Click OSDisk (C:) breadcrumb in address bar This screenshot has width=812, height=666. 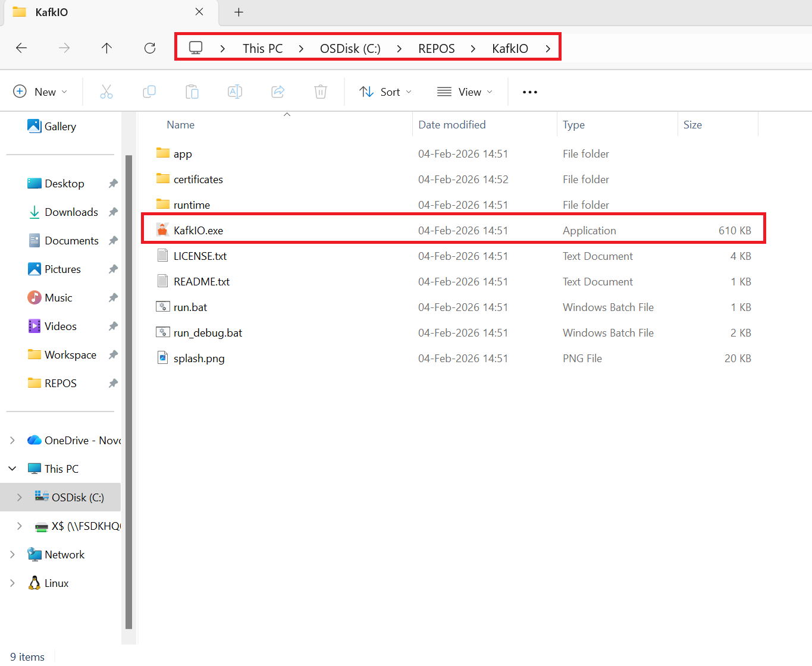[350, 48]
